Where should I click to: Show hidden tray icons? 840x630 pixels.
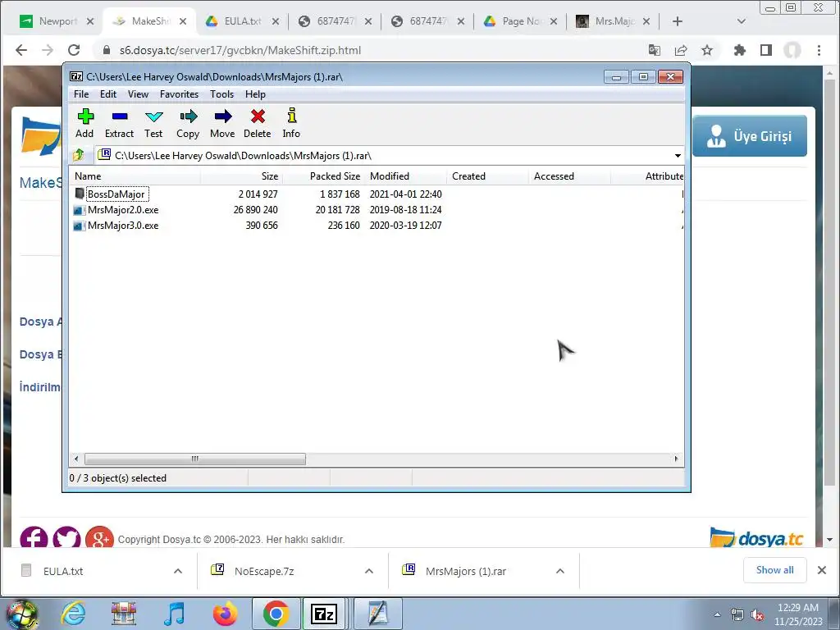point(717,615)
